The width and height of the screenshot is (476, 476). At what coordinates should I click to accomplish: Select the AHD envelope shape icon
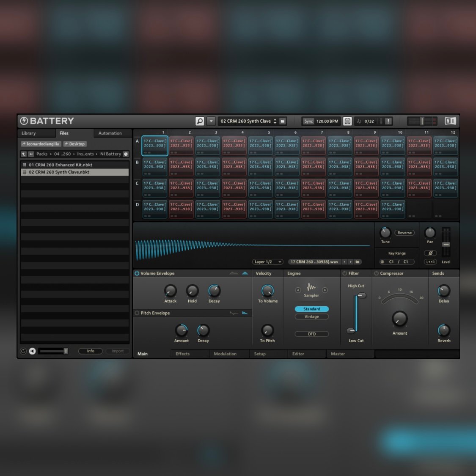pyautogui.click(x=234, y=273)
